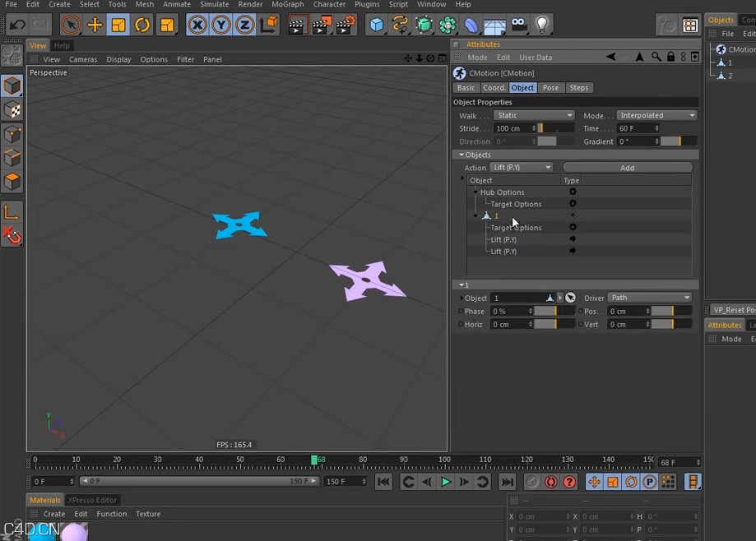
Task: Switch to the XPresso Editor tab
Action: pyautogui.click(x=92, y=499)
